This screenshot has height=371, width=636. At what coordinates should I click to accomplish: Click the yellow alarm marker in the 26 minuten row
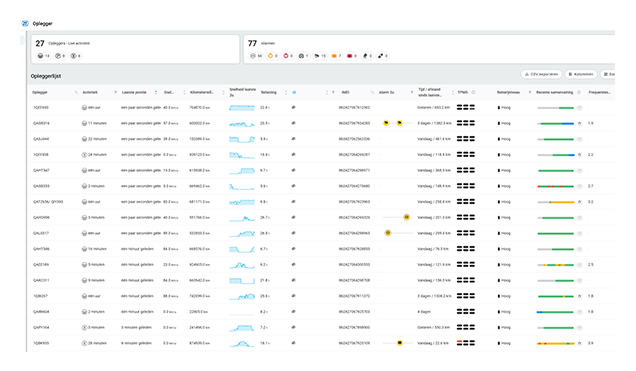pyautogui.click(x=400, y=343)
